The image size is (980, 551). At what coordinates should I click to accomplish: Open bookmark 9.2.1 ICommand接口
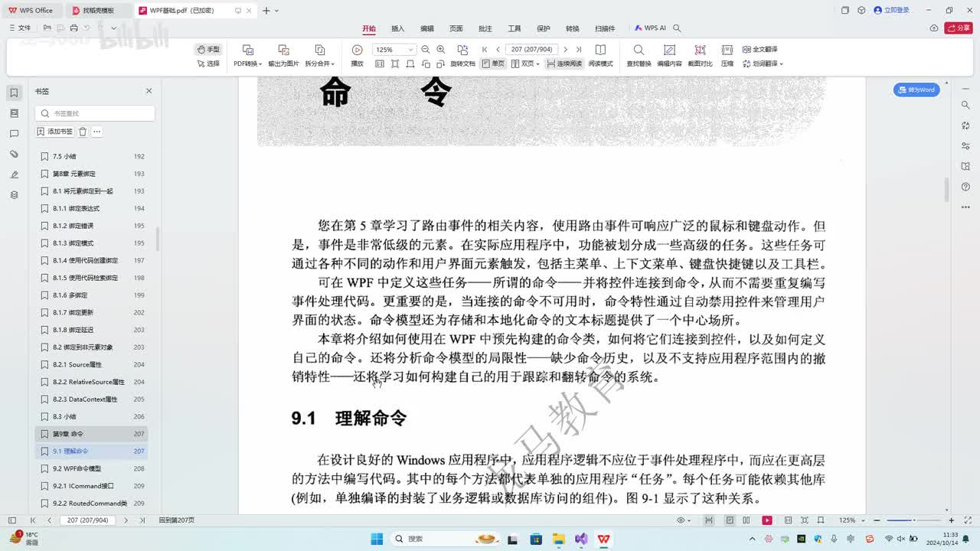click(x=92, y=486)
